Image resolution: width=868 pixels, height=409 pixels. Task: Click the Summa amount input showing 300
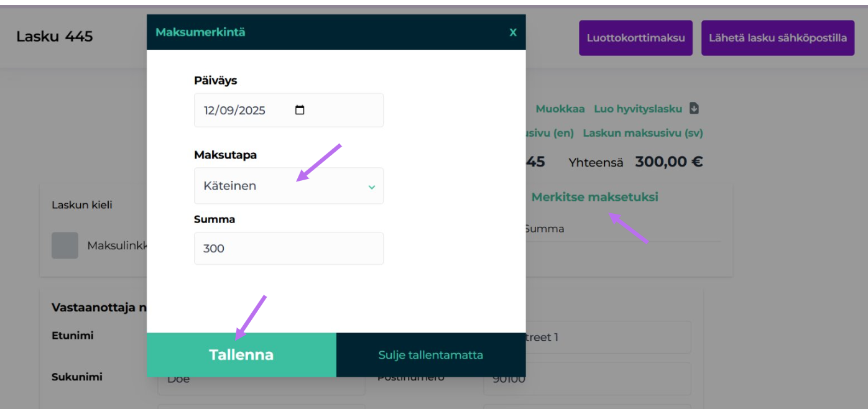(x=289, y=247)
